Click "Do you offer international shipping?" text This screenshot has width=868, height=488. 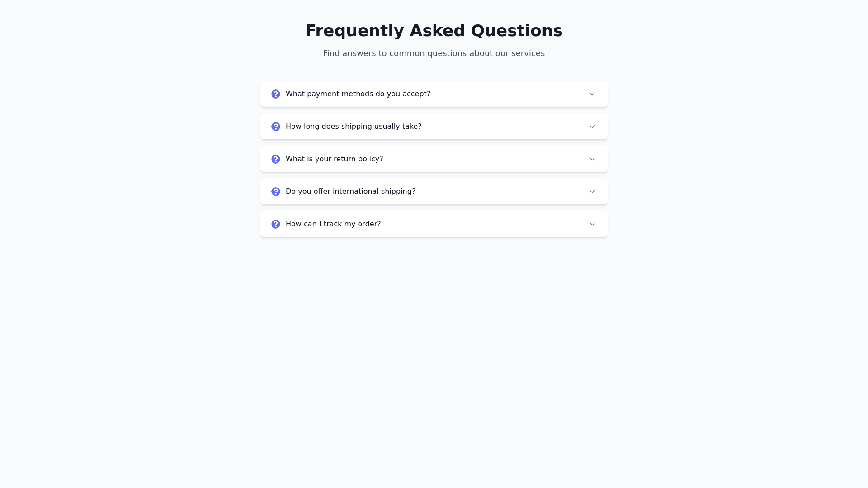(x=350, y=192)
